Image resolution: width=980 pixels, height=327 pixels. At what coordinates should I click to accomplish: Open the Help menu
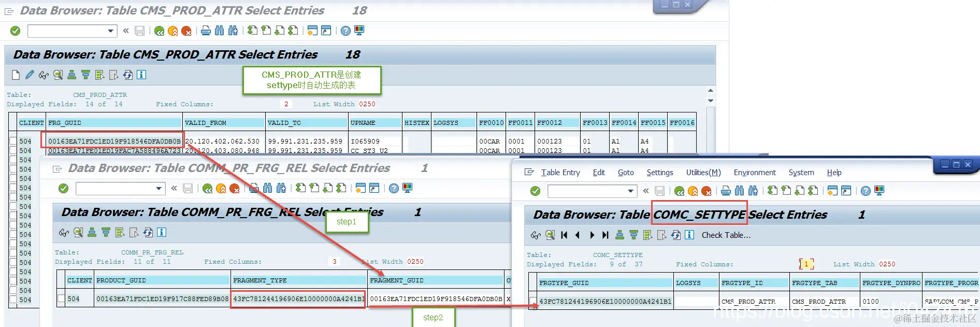[x=834, y=173]
